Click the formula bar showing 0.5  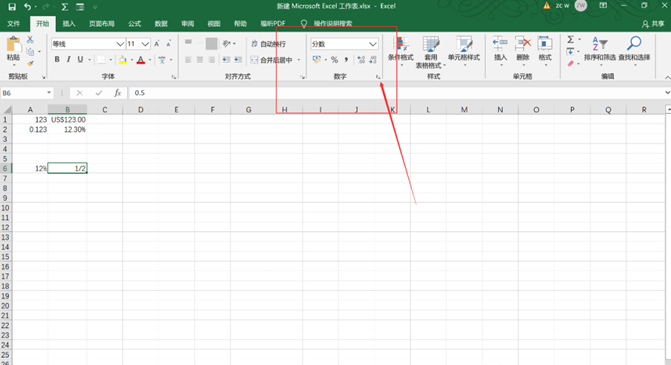pyautogui.click(x=395, y=93)
